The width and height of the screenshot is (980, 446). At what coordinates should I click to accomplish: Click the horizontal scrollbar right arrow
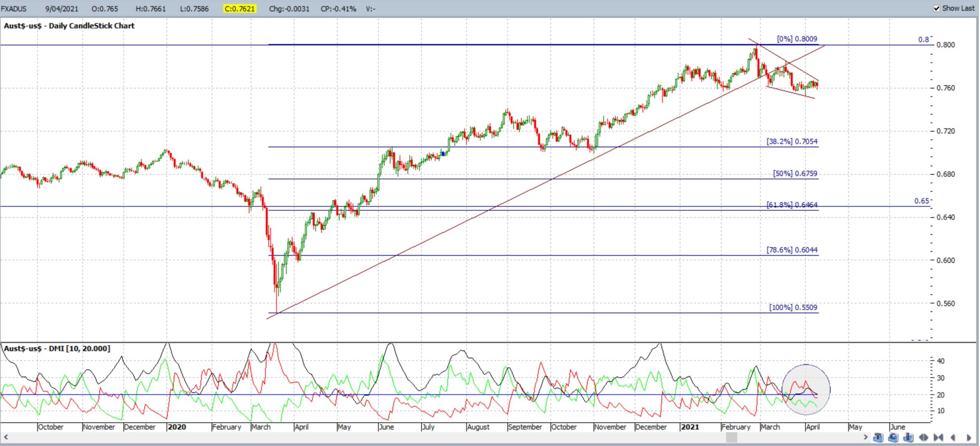pos(866,437)
